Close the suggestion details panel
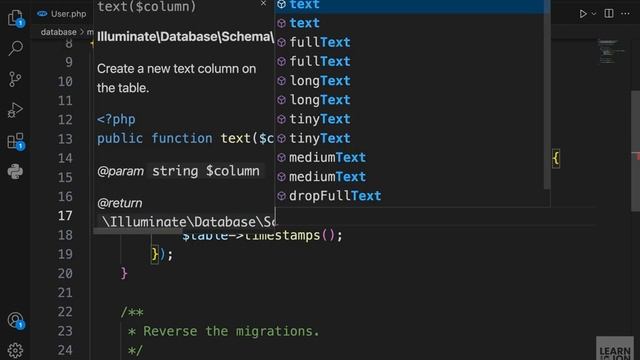This screenshot has width=640, height=360. (263, 3)
